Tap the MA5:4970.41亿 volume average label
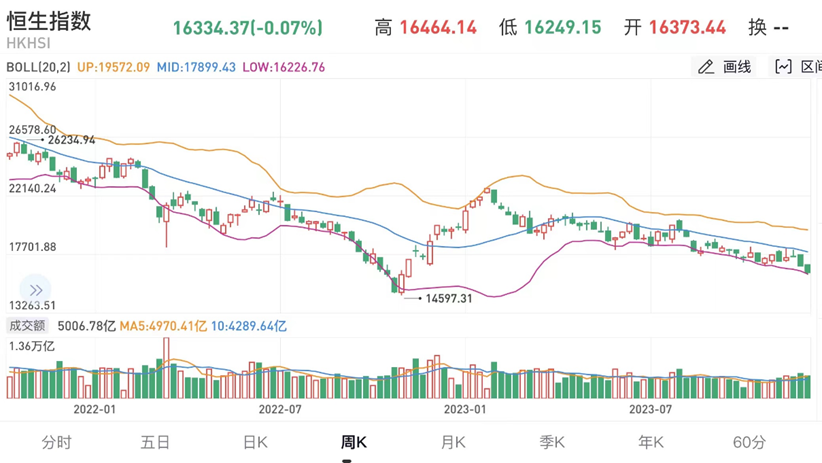The height and width of the screenshot is (463, 822). (x=163, y=326)
